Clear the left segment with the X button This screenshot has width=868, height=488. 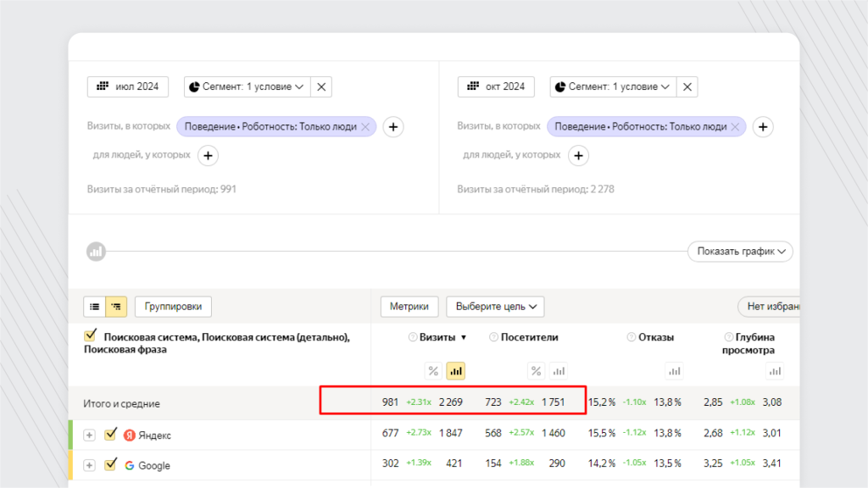pyautogui.click(x=321, y=87)
